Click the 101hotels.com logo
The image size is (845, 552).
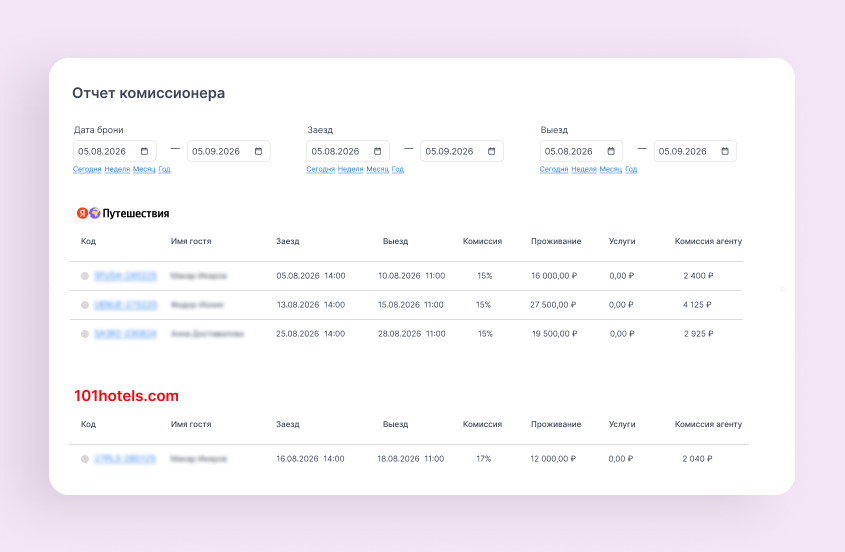[x=126, y=396]
